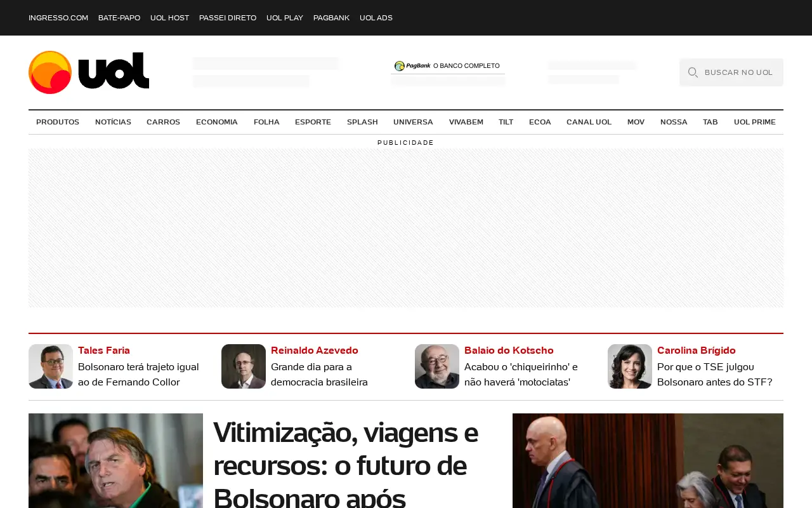Open the MOV section
This screenshot has height=508, width=812.
pyautogui.click(x=636, y=122)
